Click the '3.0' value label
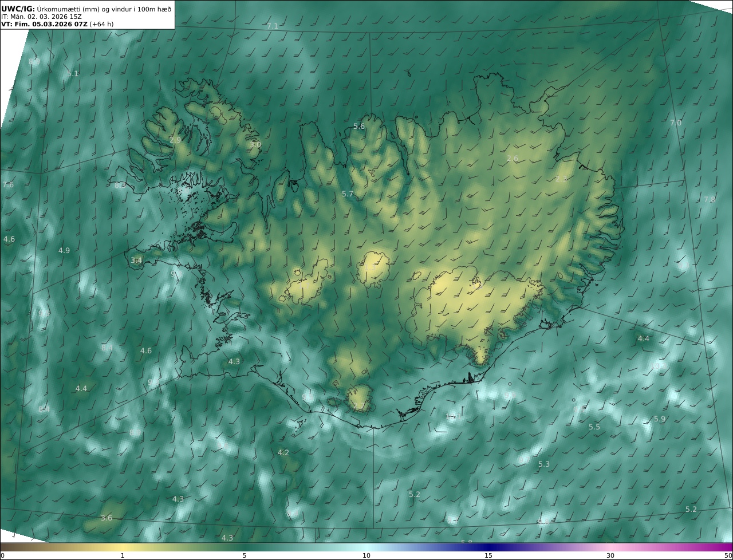The height and width of the screenshot is (560, 733). click(255, 145)
